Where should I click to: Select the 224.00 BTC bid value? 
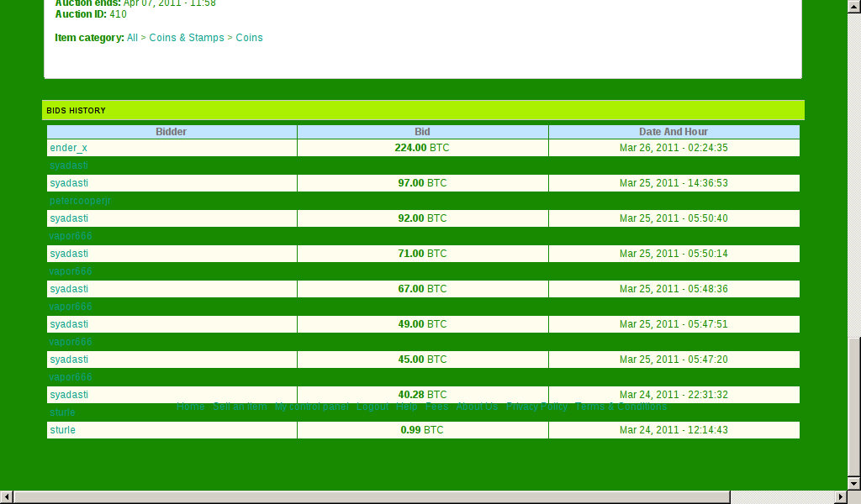pyautogui.click(x=422, y=148)
